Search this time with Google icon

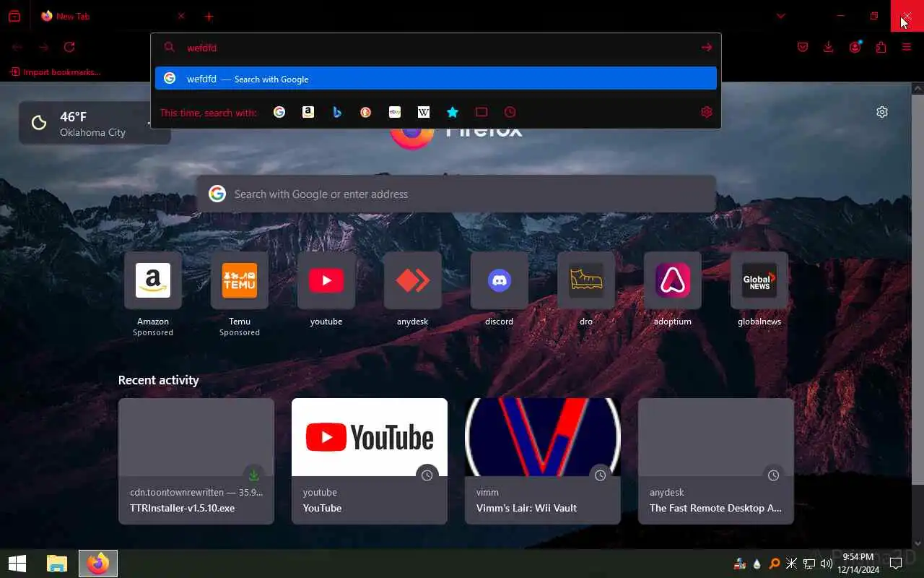tap(279, 112)
